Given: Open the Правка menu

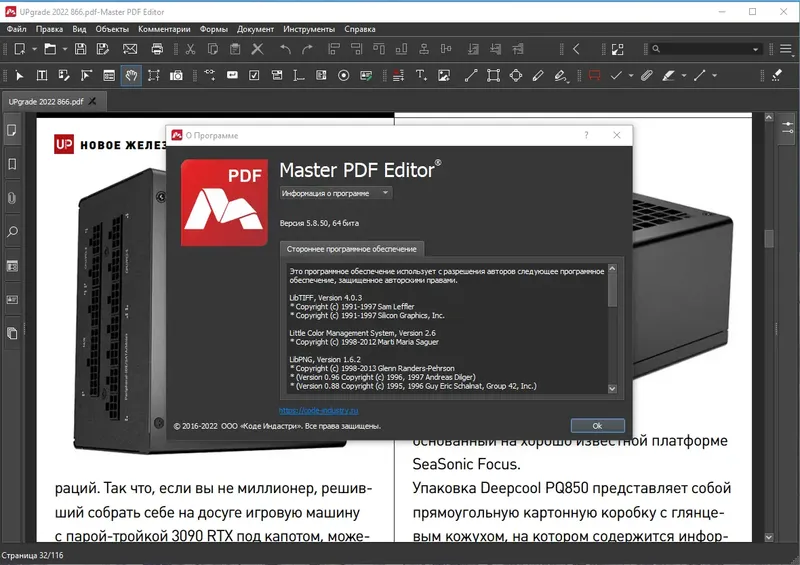Looking at the screenshot, I should [49, 29].
